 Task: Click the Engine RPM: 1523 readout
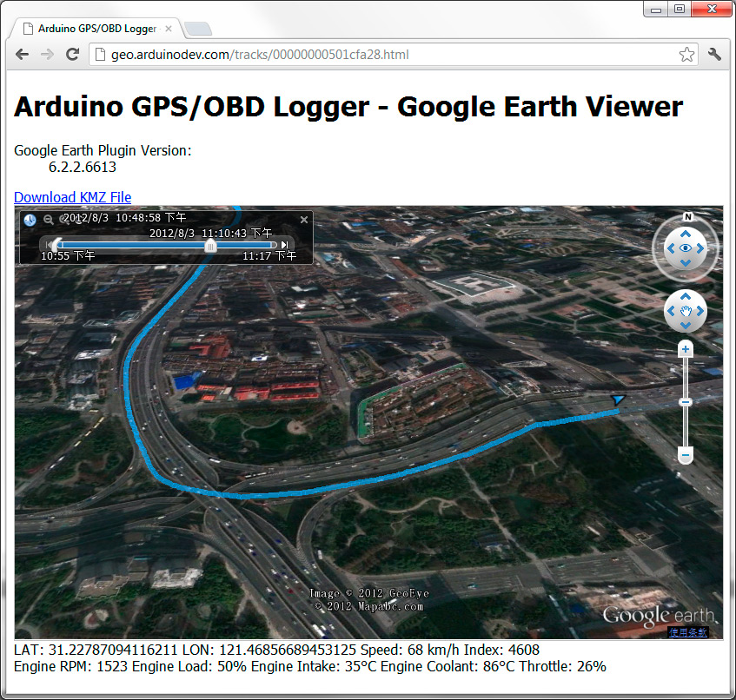click(71, 667)
